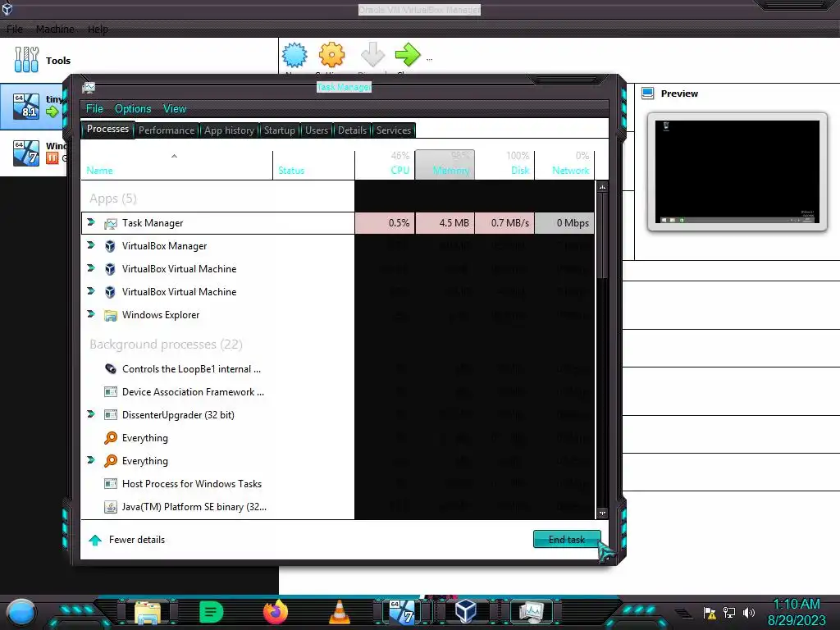This screenshot has height=630, width=840.
Task: Click the green Show arrow icon
Action: click(x=408, y=55)
